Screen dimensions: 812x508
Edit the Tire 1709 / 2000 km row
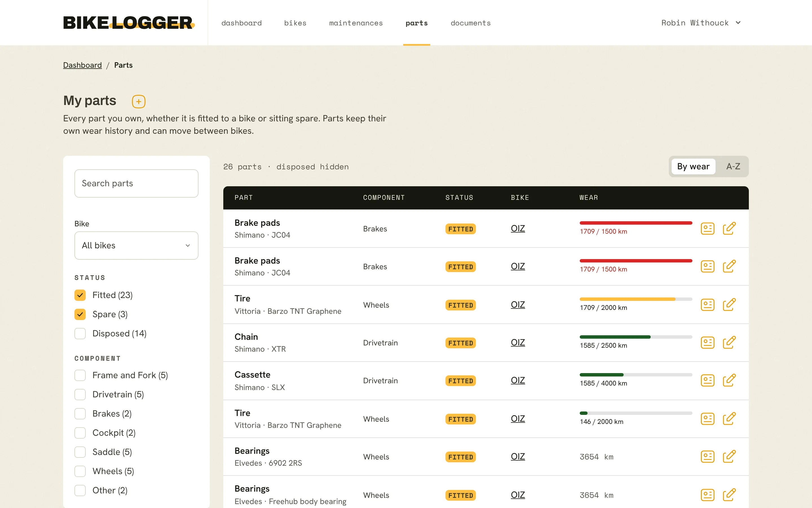pos(729,305)
